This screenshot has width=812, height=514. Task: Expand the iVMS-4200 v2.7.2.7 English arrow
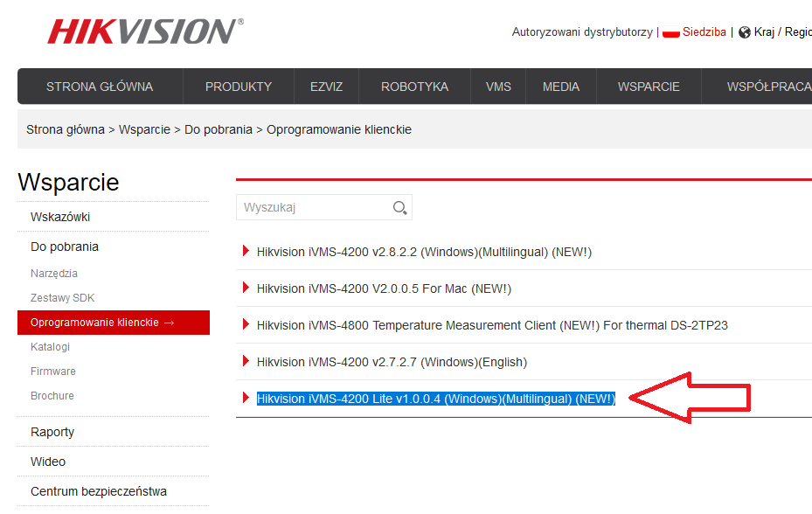click(246, 361)
